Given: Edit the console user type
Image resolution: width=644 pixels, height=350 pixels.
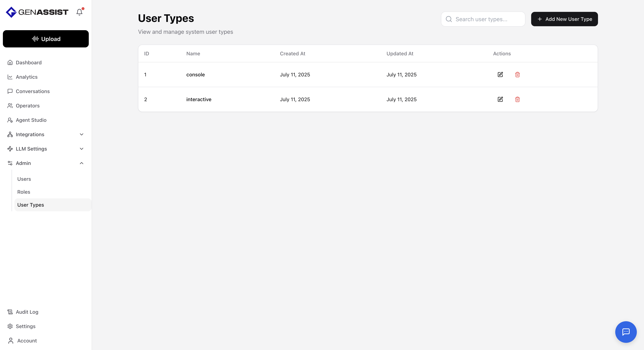Looking at the screenshot, I should pos(500,75).
